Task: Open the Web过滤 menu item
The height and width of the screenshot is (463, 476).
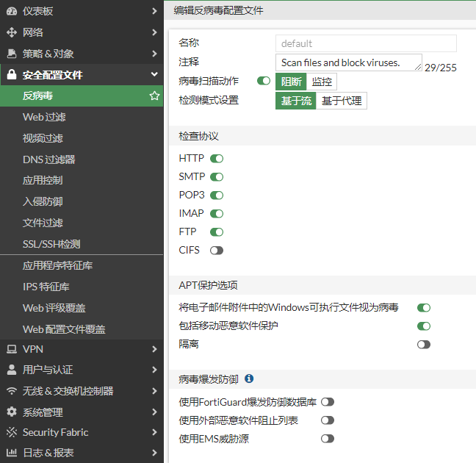Action: [44, 117]
